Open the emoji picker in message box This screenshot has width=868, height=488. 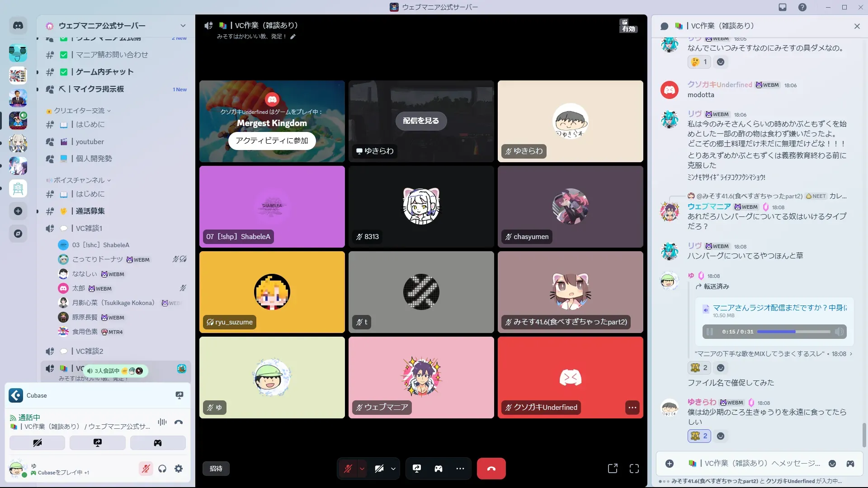[x=832, y=464]
